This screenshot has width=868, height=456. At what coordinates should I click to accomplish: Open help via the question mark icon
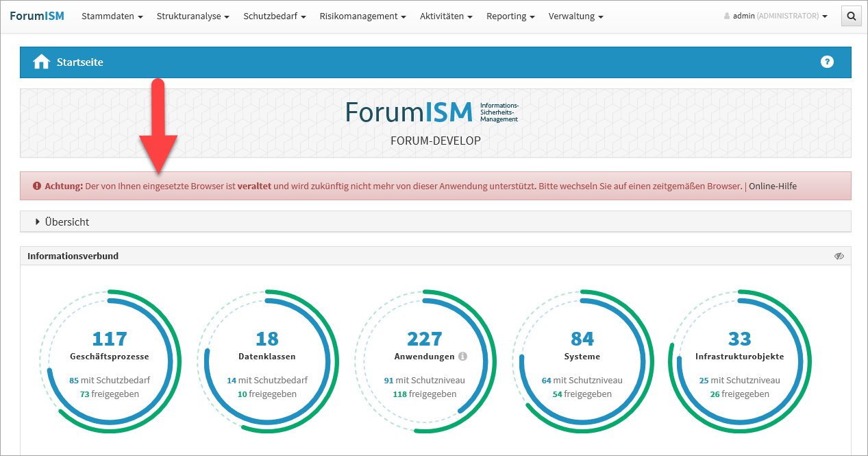[x=827, y=62]
